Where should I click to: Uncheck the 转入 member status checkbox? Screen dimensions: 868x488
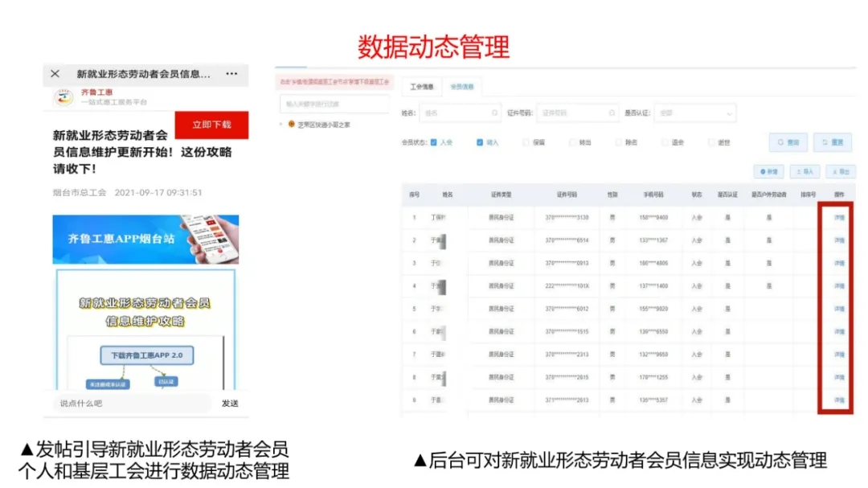(480, 142)
